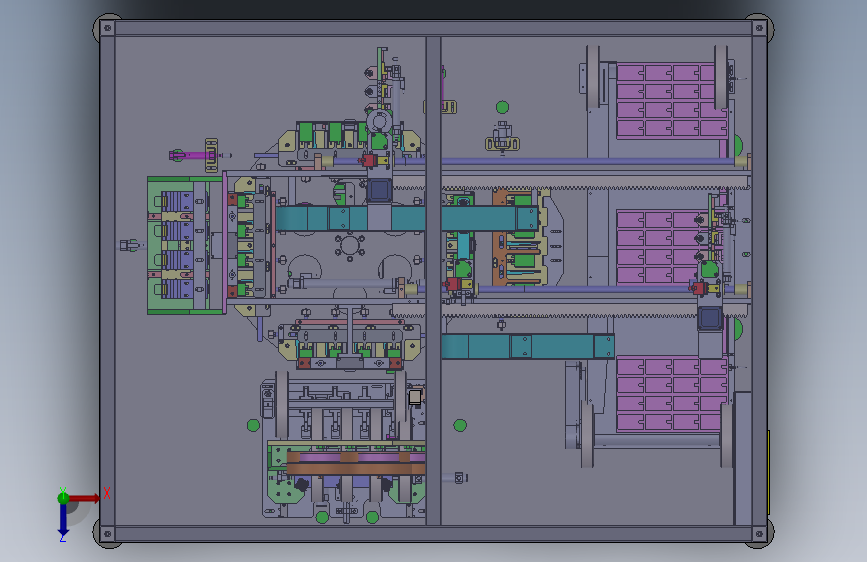Pick the top-right stack of magenta trays
Image resolution: width=867 pixels, height=562 pixels.
pos(671,101)
